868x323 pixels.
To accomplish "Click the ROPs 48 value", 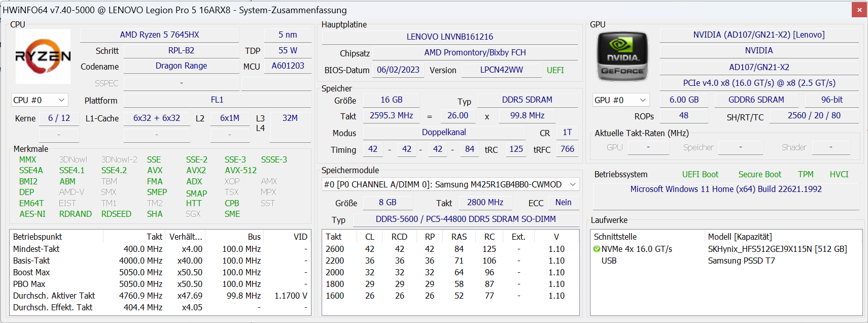I will click(x=684, y=115).
